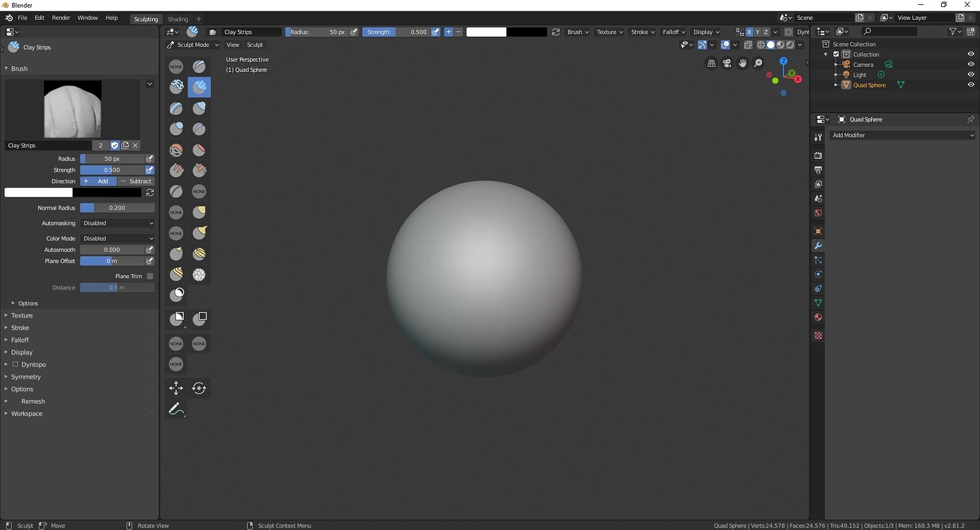Select the Smooth brush tool
Viewport: 980px width, 530px height.
pyautogui.click(x=176, y=150)
